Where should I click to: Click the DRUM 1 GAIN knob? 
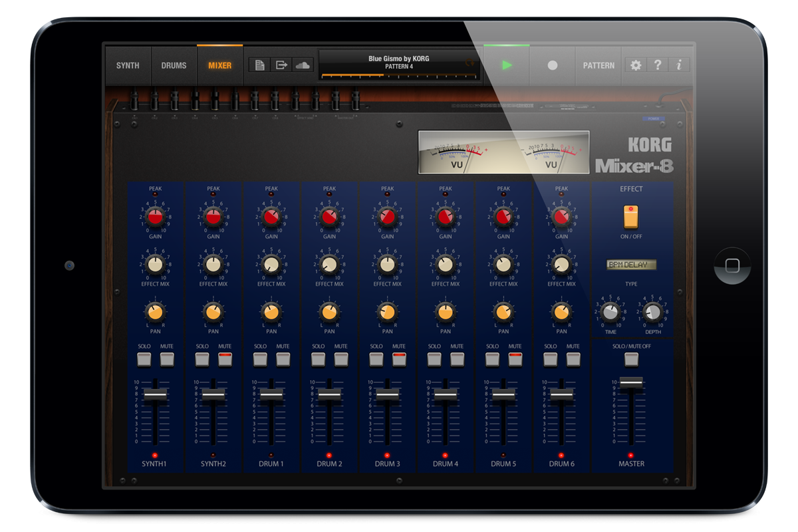pos(271,216)
